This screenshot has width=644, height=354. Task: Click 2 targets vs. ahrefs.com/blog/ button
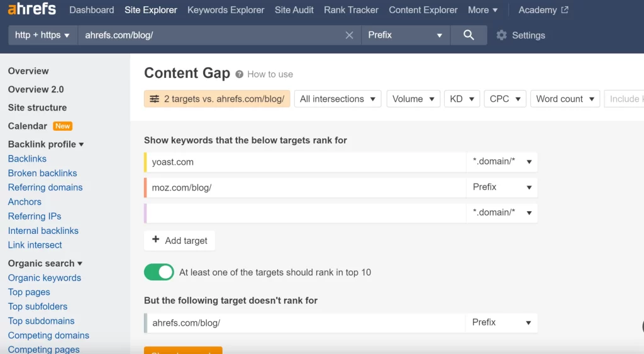coord(217,99)
